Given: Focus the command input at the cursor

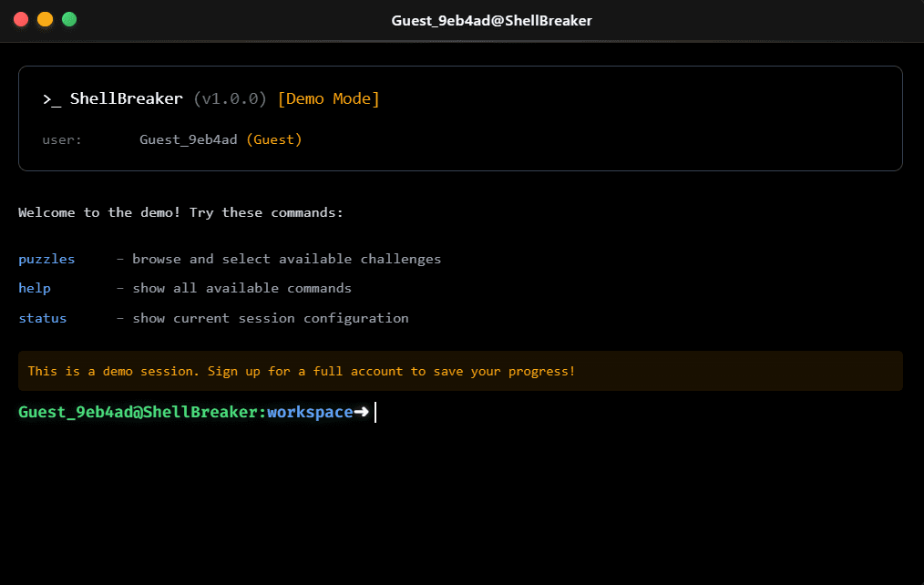Looking at the screenshot, I should (x=377, y=413).
